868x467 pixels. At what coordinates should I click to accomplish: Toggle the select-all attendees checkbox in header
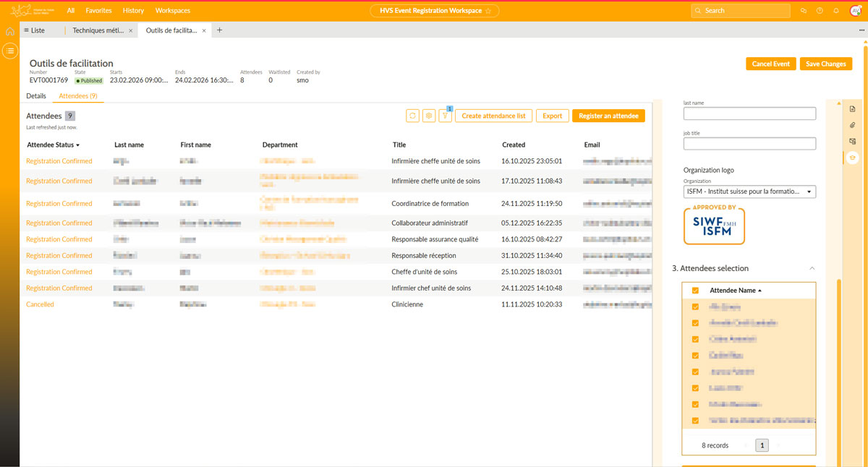[x=695, y=291]
